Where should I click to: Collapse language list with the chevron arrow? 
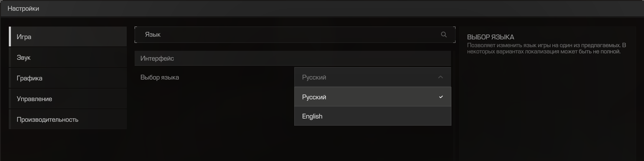440,77
